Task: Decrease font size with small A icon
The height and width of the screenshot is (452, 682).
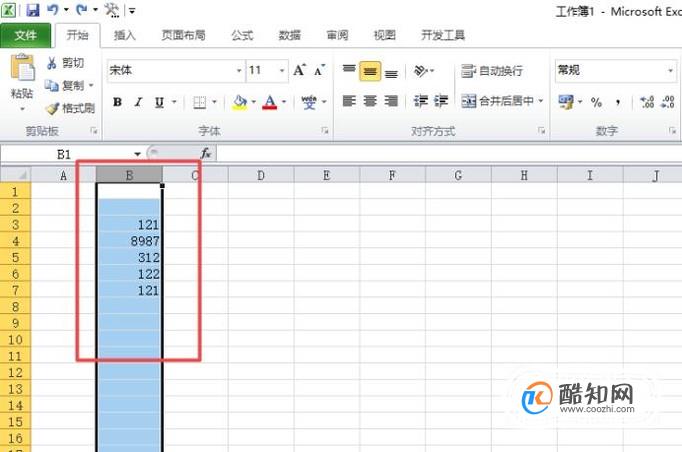Action: (x=319, y=70)
